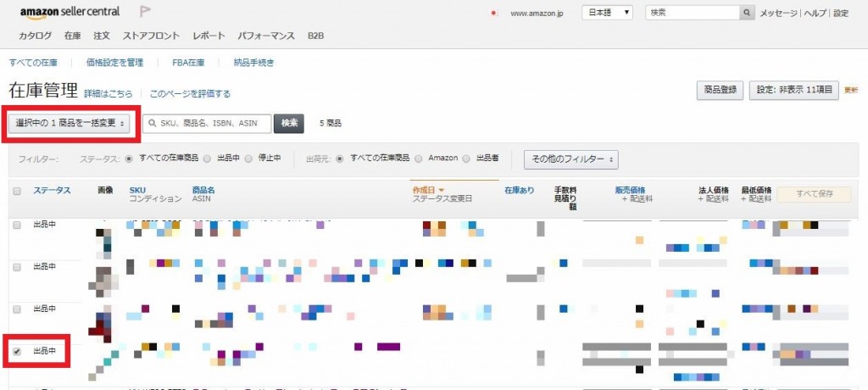This screenshot has height=390, width=868.
Task: Select the Amazon fulfillment filter radio button
Action: point(420,159)
